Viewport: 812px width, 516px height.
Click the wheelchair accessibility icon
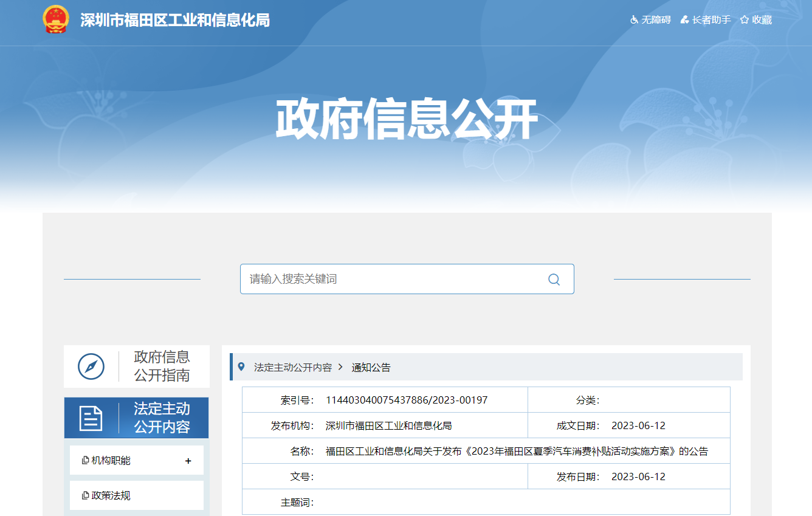point(635,20)
